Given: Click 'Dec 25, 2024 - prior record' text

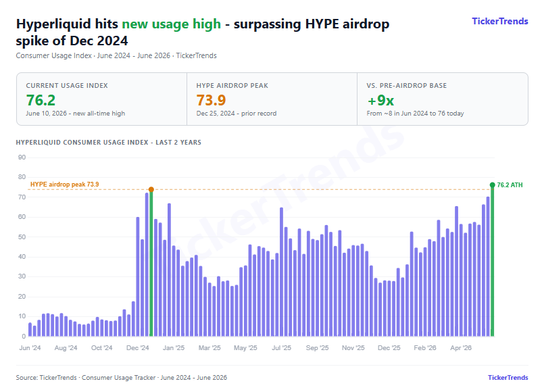Looking at the screenshot, I should 237,114.
